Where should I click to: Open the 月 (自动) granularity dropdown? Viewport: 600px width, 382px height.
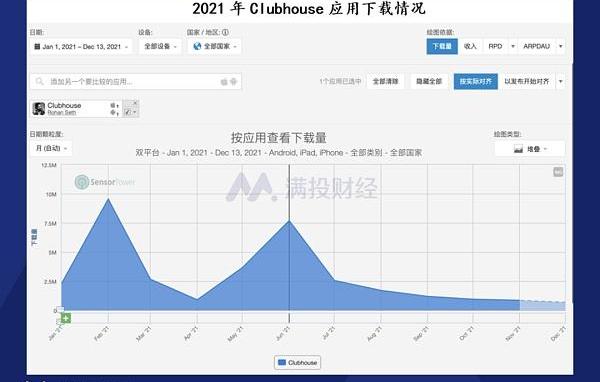51,148
